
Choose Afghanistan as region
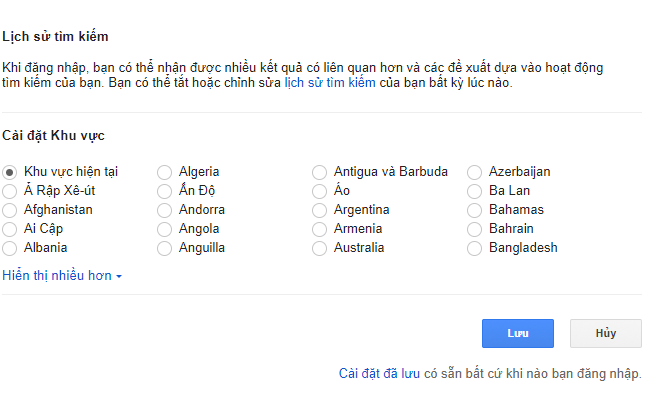10,210
